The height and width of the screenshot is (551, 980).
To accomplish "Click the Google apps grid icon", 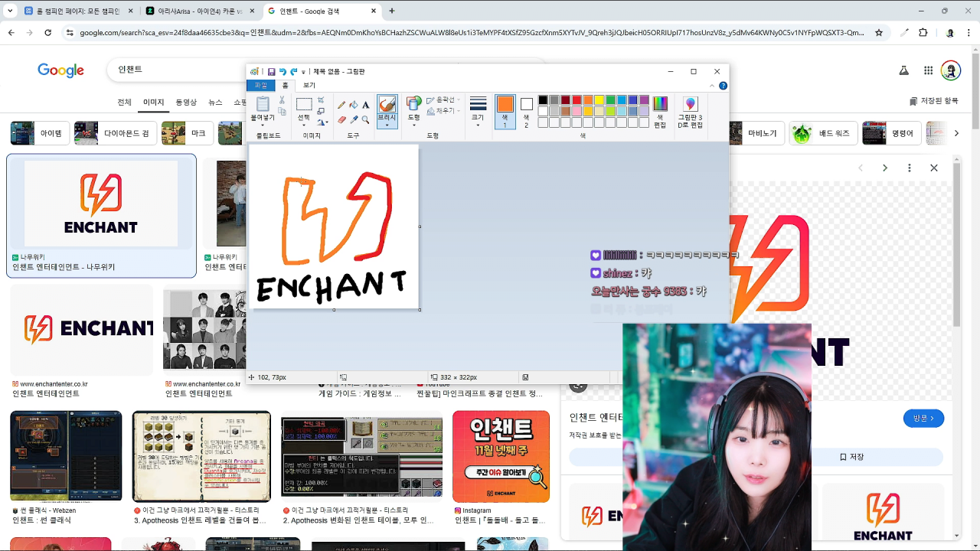I will (x=928, y=70).
